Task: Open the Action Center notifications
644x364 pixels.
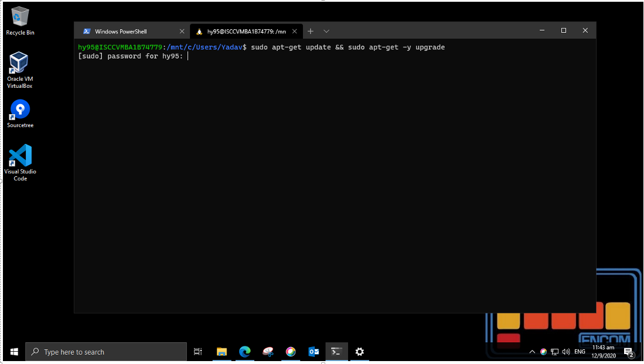Action: [x=630, y=352]
